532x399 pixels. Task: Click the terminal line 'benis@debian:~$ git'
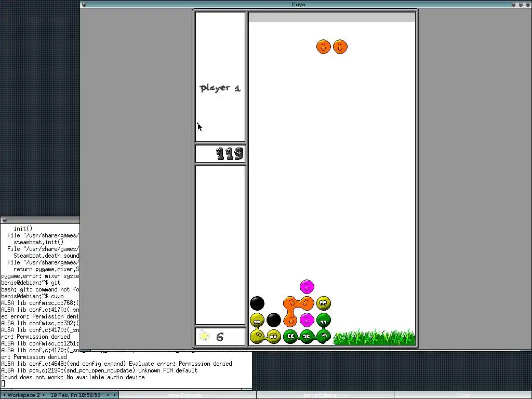(31, 282)
